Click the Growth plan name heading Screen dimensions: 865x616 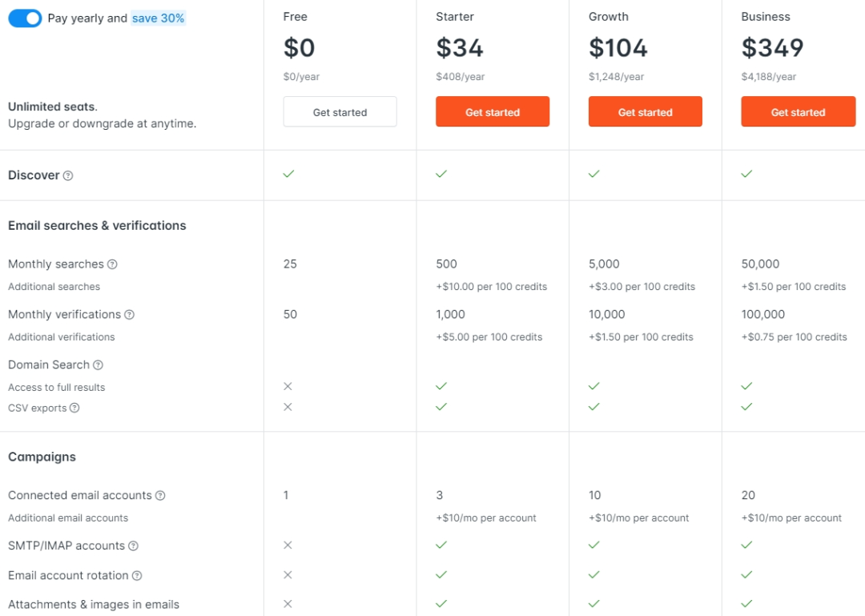point(609,17)
